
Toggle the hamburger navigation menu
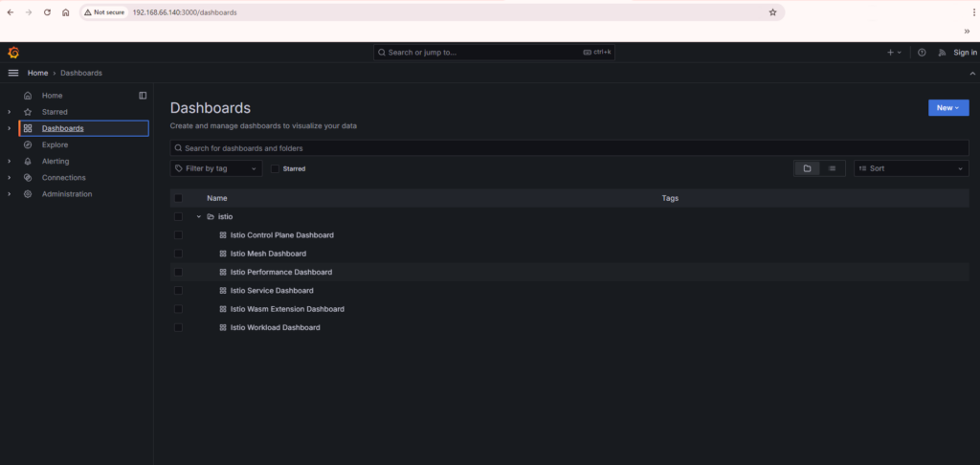[12, 73]
